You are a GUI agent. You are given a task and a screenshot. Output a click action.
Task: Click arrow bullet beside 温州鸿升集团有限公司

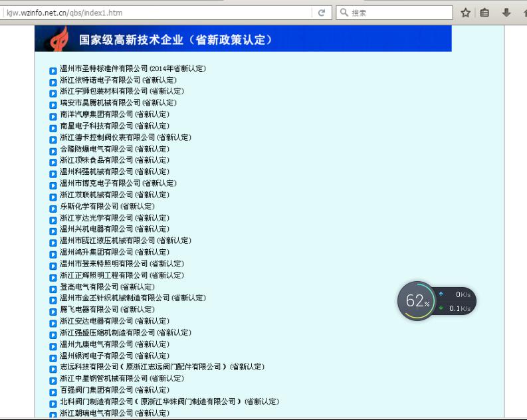[53, 255]
